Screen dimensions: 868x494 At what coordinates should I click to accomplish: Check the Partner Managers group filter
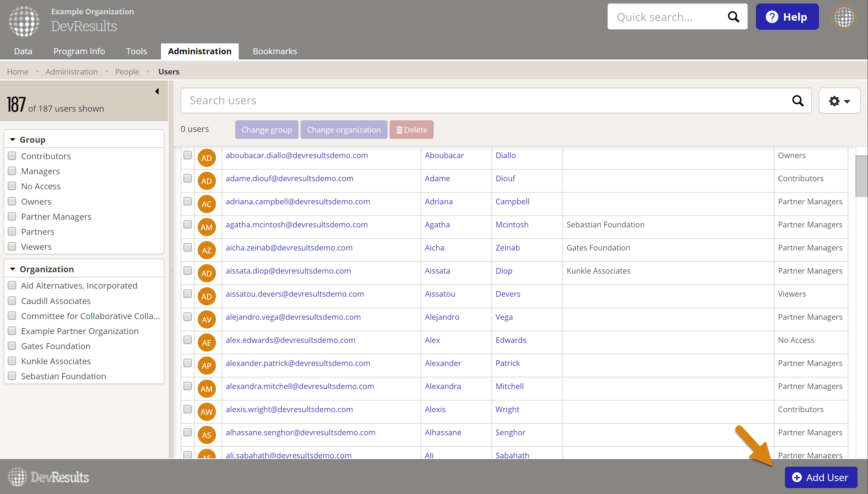click(12, 217)
